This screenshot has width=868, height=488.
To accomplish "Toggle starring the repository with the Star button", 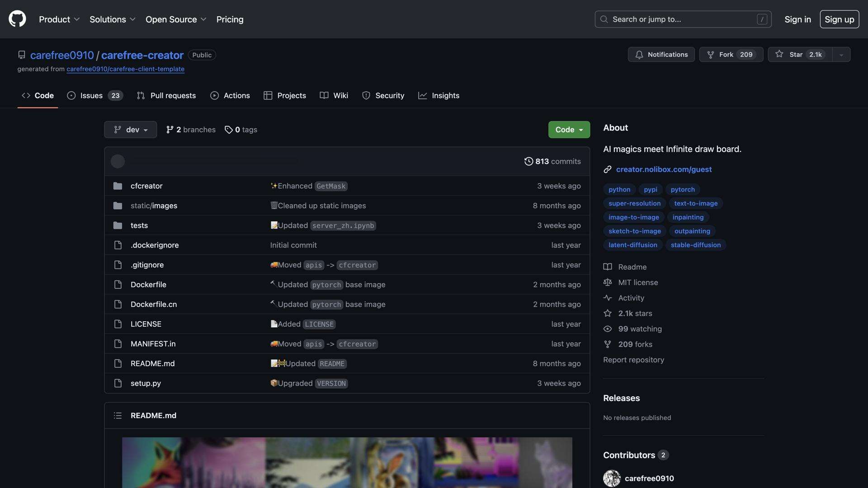I will tap(799, 54).
